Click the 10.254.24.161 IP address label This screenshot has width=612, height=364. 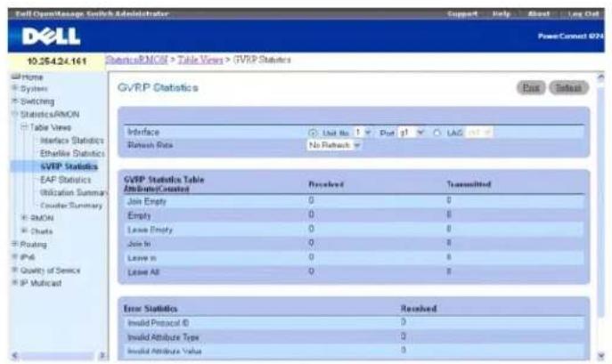(x=57, y=61)
